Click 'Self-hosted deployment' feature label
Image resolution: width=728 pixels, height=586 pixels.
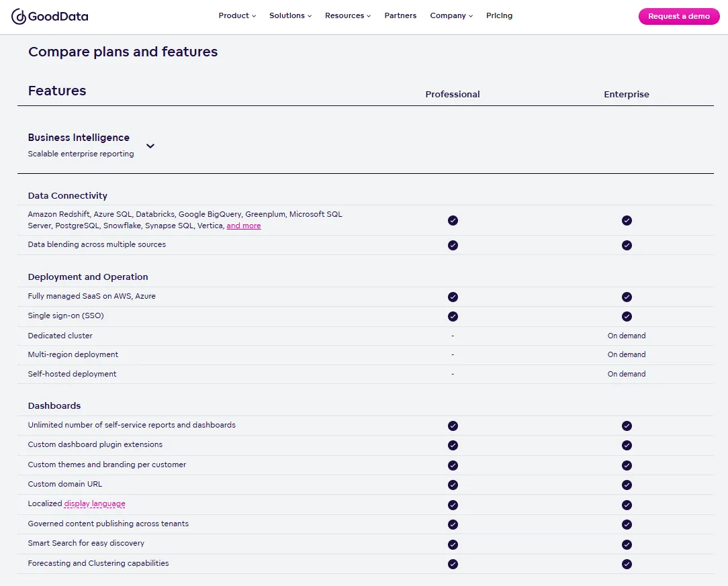[x=72, y=374]
